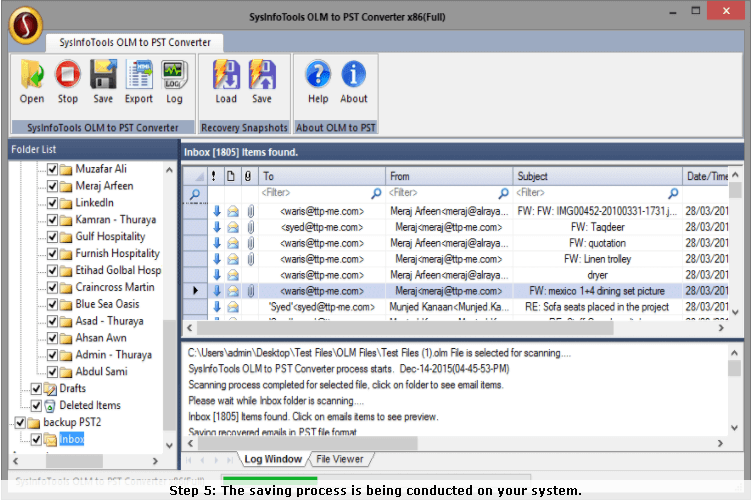Select the Admin - Thuraya folder

pos(114,355)
